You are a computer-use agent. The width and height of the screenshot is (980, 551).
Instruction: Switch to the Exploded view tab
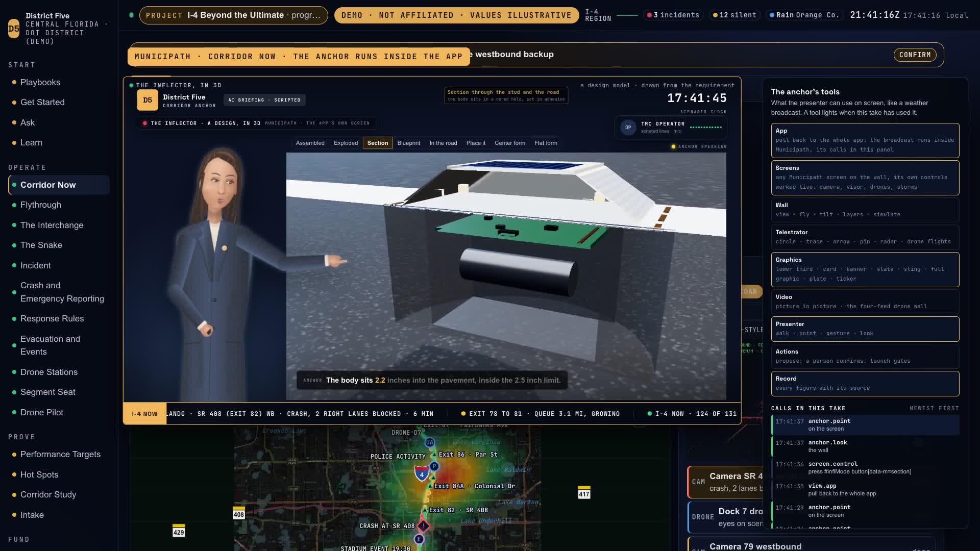click(346, 143)
